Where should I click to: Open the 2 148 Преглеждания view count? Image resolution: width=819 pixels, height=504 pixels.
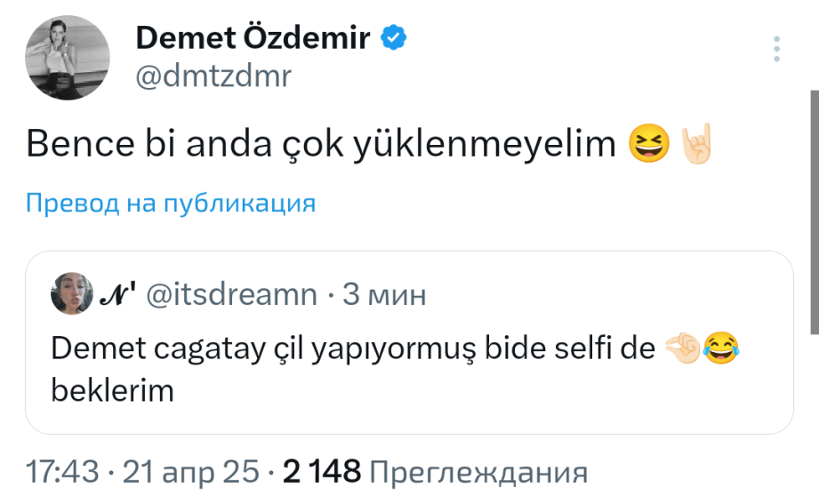[435, 471]
